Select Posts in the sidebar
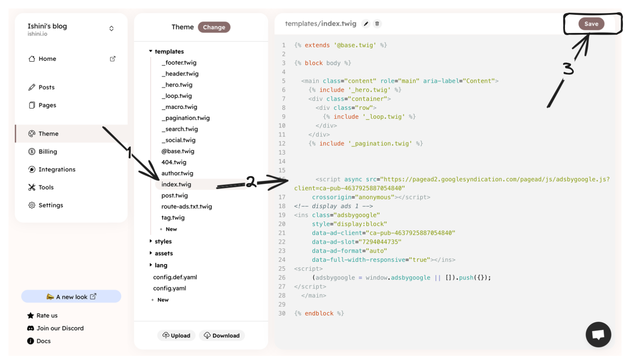This screenshot has height=364, width=630. (47, 87)
